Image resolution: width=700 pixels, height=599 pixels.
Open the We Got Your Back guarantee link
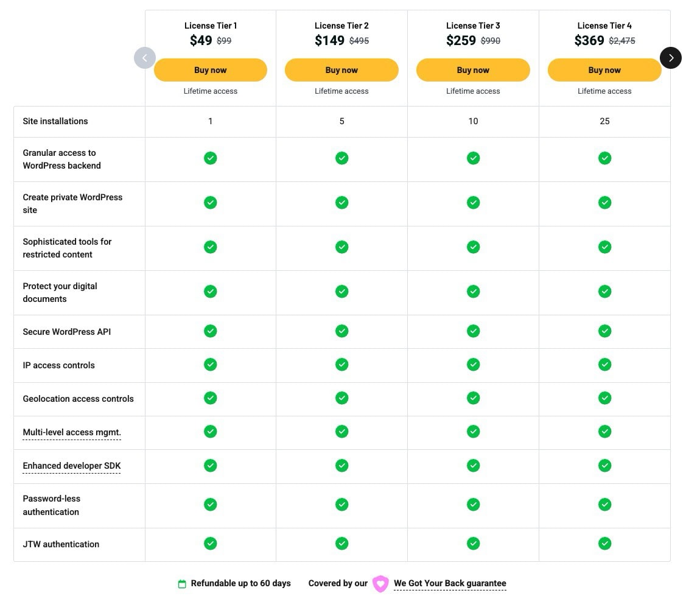(x=450, y=583)
